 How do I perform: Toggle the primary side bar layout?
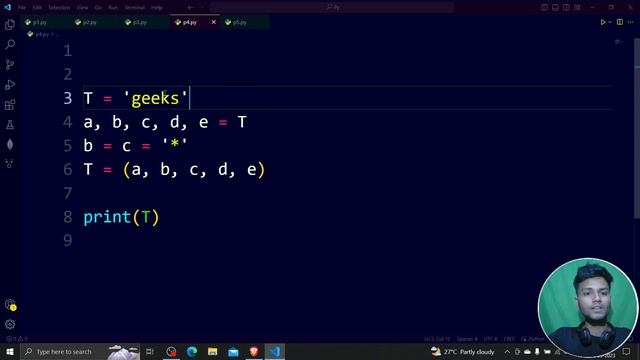544,7
